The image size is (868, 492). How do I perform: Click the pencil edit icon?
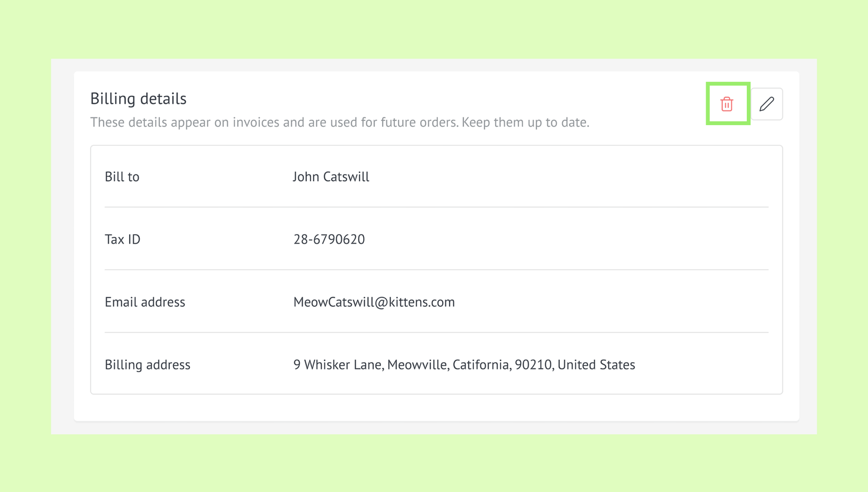(x=767, y=104)
